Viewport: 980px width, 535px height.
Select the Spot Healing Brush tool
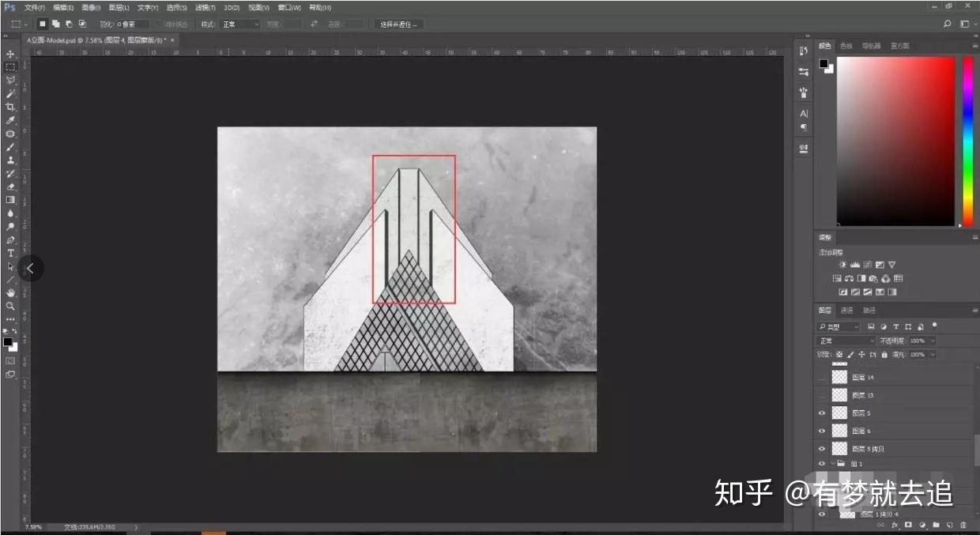click(x=10, y=134)
